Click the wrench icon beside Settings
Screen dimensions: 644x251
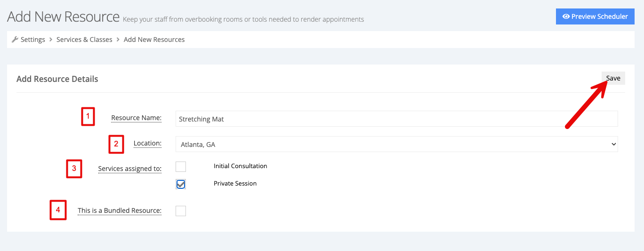click(x=15, y=40)
